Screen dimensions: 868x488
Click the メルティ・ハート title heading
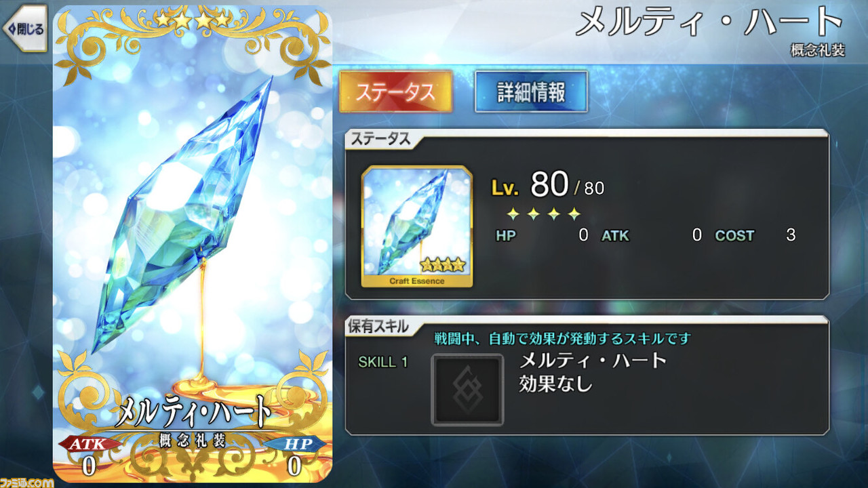[x=709, y=22]
